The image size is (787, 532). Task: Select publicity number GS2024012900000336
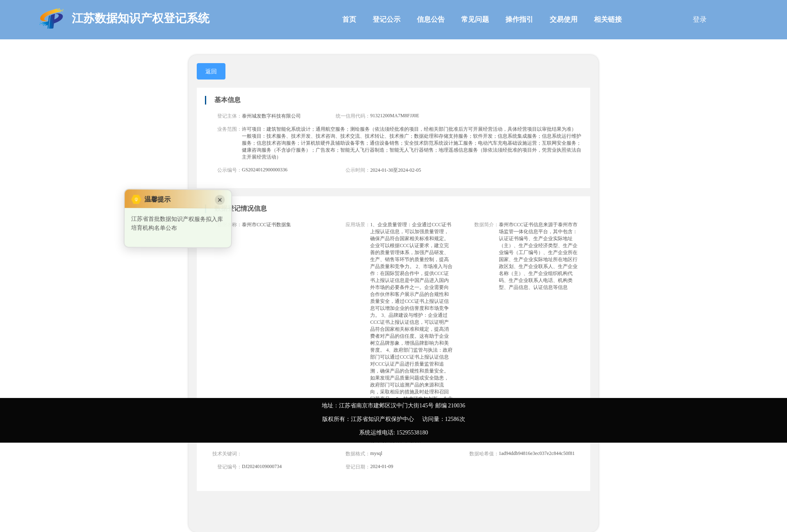[265, 170]
